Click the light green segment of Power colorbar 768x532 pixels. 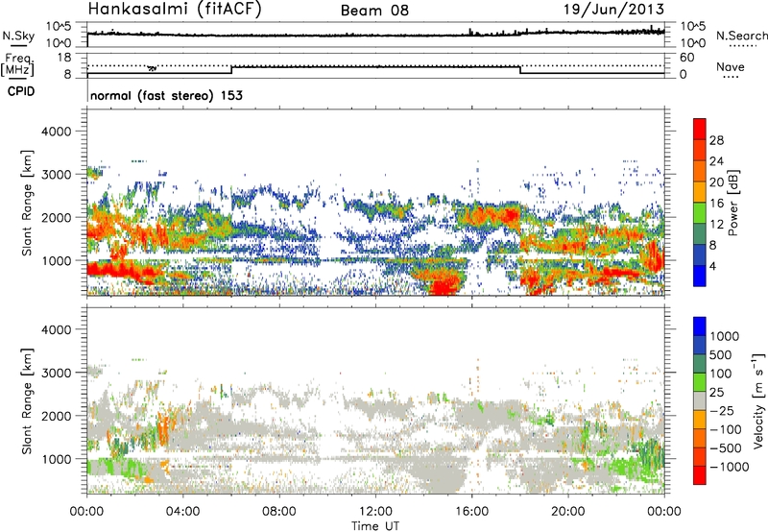tap(700, 213)
